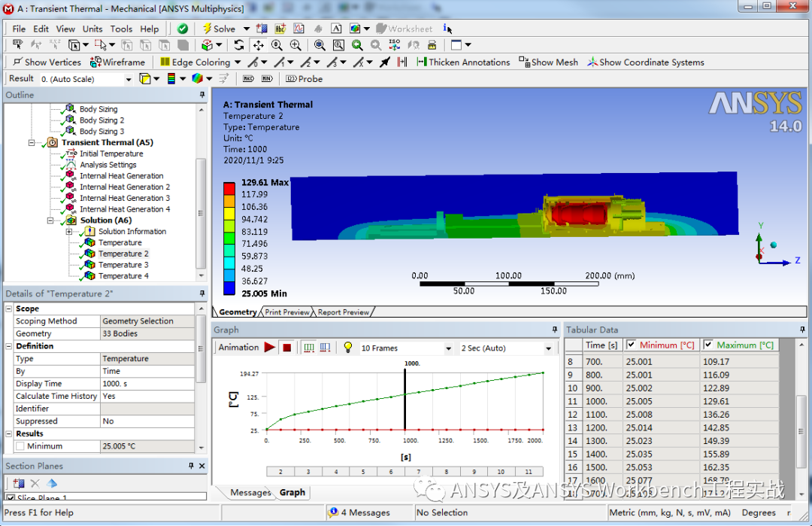
Task: Click the Minimum label tag icon
Action: pyautogui.click(x=267, y=79)
